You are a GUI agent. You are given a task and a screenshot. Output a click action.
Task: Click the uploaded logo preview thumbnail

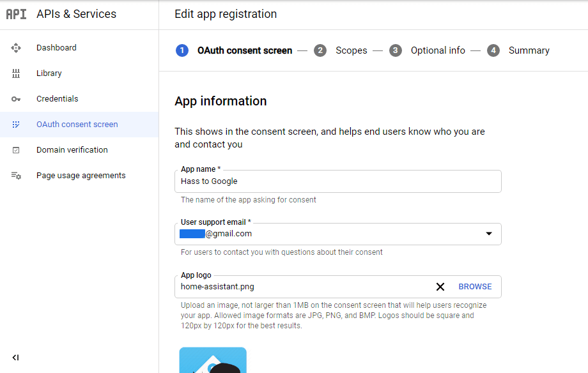tap(213, 360)
